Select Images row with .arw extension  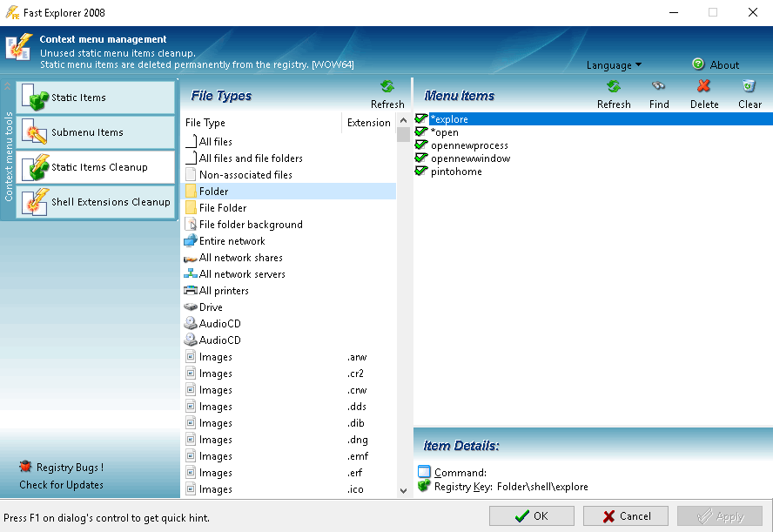click(288, 357)
